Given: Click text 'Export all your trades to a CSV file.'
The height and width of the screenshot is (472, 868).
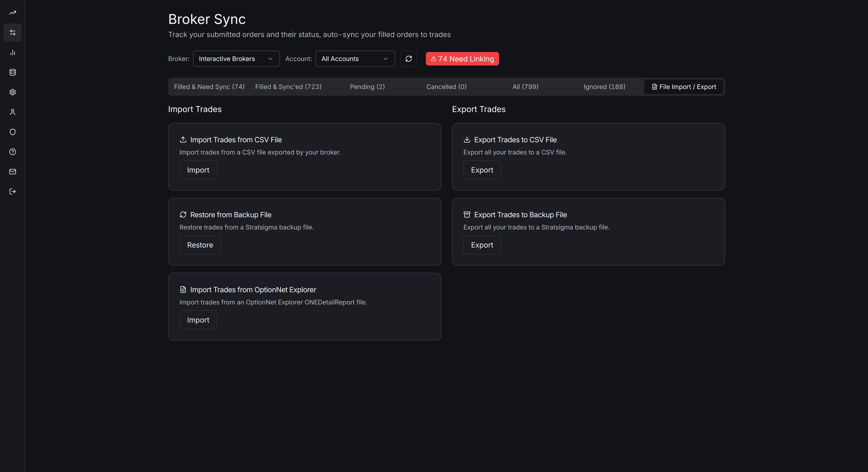Looking at the screenshot, I should pos(515,152).
